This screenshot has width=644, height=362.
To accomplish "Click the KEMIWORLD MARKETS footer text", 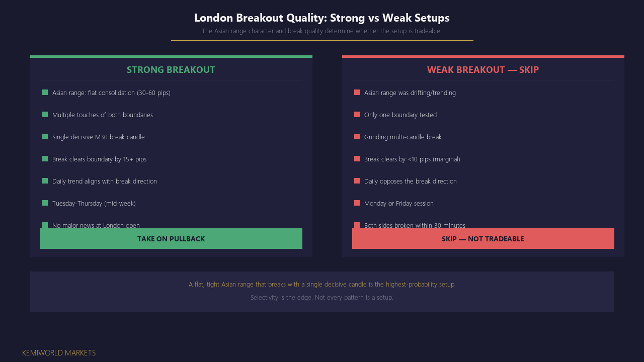I will tap(59, 353).
